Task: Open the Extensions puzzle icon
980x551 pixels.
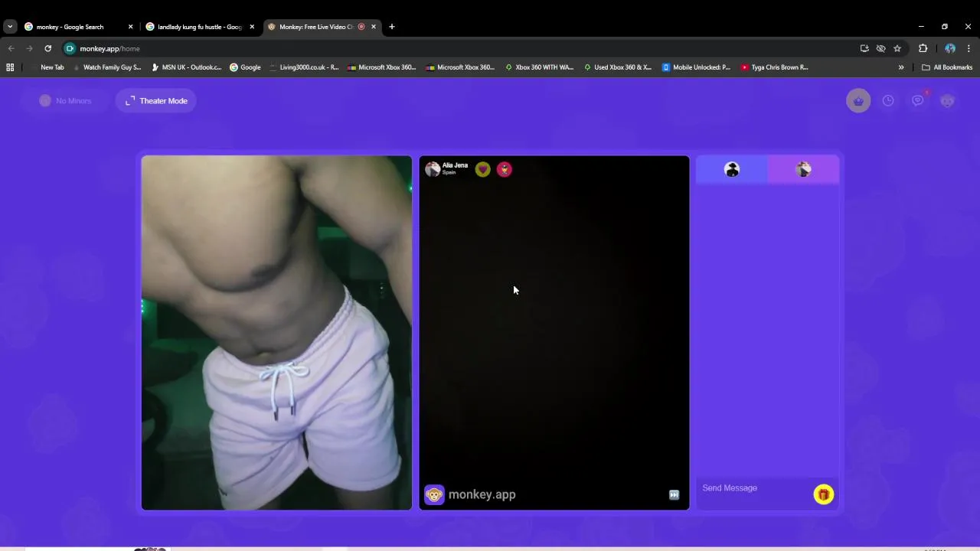Action: click(923, 48)
